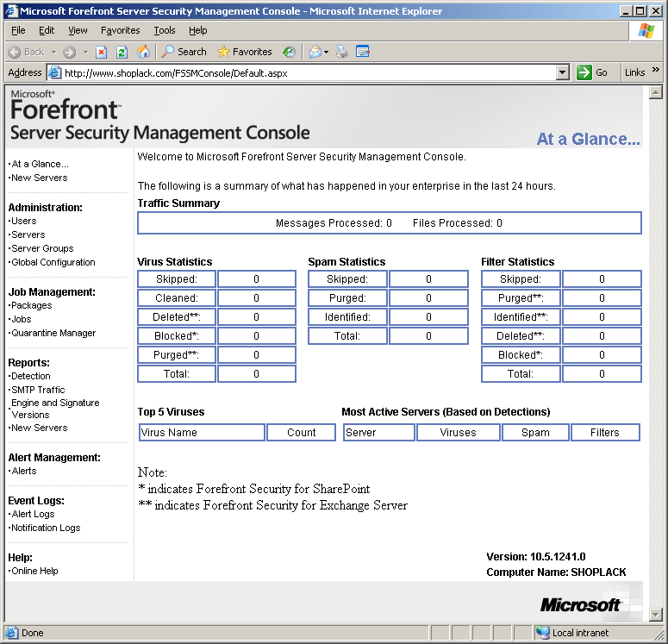The image size is (668, 644).
Task: Open the View menu
Action: (78, 30)
